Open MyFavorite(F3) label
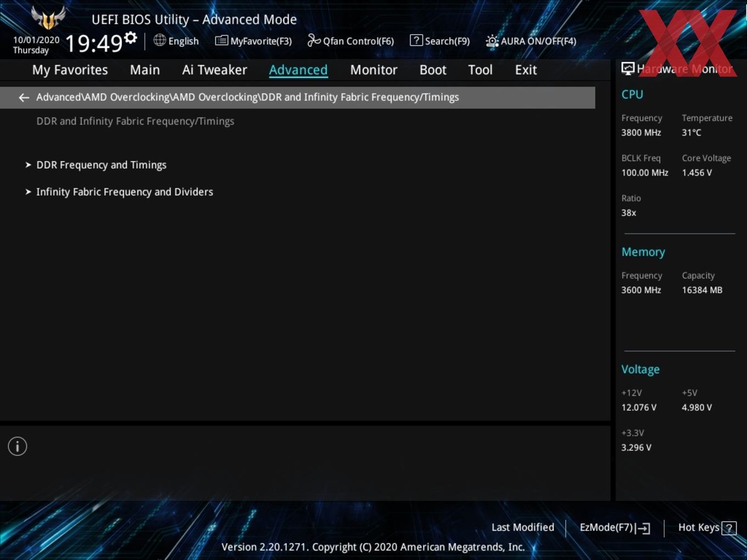Screen dimensions: 747x560 261,41
